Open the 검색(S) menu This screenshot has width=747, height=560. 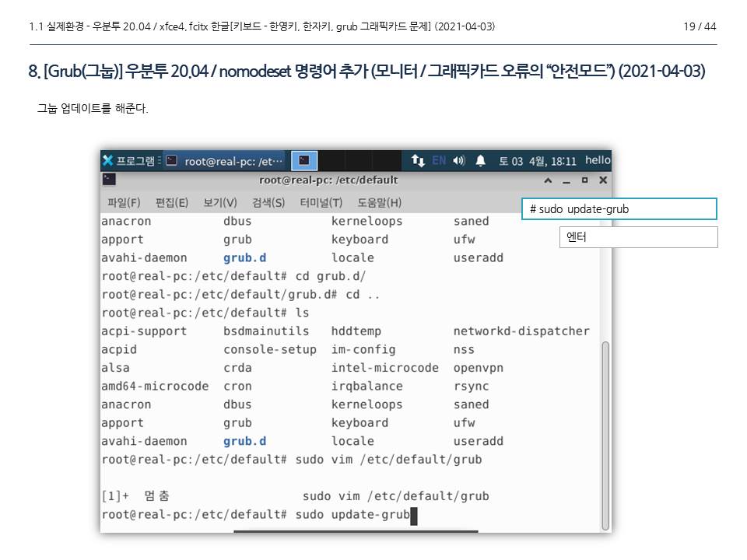coord(268,202)
